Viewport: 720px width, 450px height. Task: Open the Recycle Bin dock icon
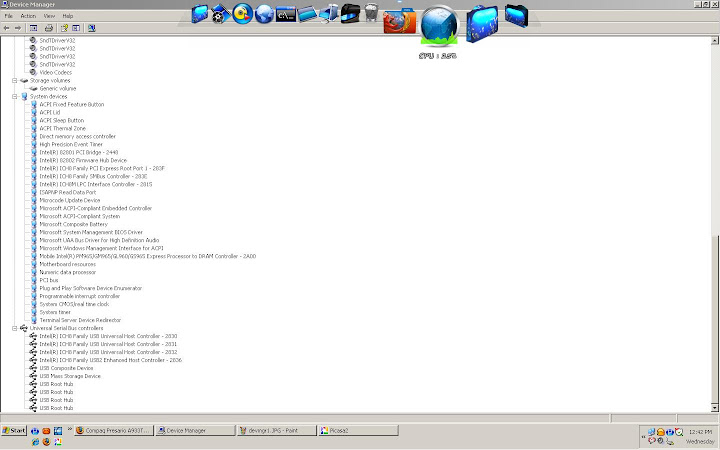point(371,12)
